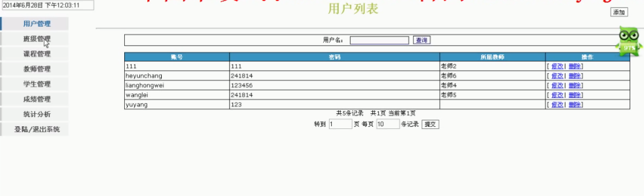
Task: Open the 课程管理 menu item
Action: point(34,54)
